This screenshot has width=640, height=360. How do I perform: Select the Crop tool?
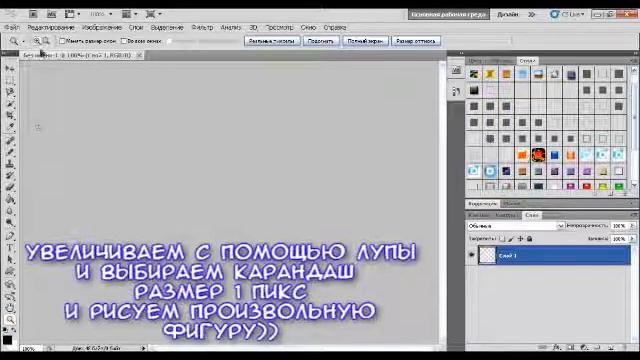pyautogui.click(x=10, y=116)
